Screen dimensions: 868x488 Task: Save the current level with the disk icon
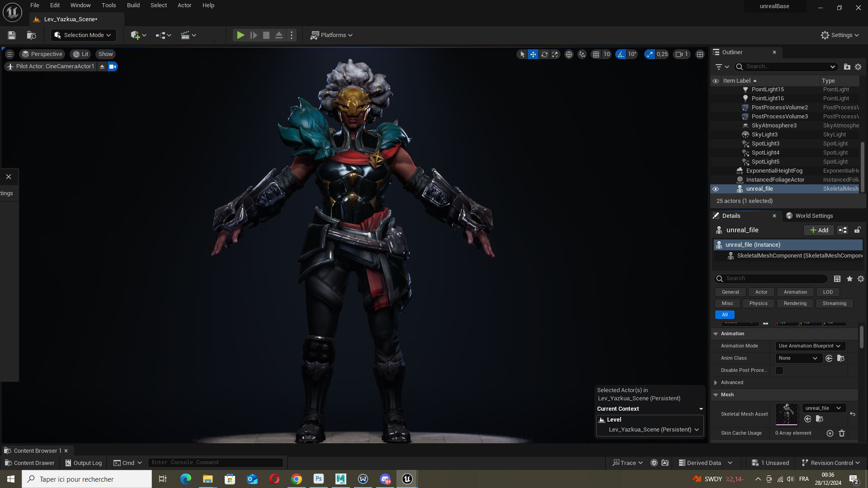(x=12, y=35)
